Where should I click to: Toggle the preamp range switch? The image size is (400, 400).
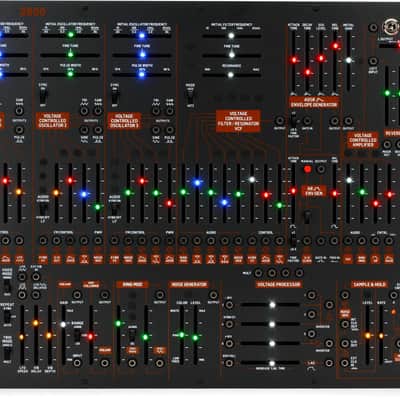pos(77,335)
